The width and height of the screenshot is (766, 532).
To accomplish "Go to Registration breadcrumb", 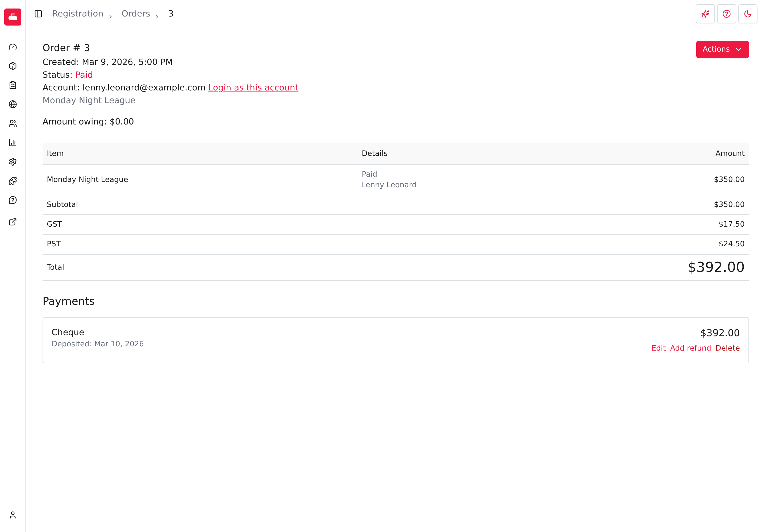I will click(x=78, y=14).
